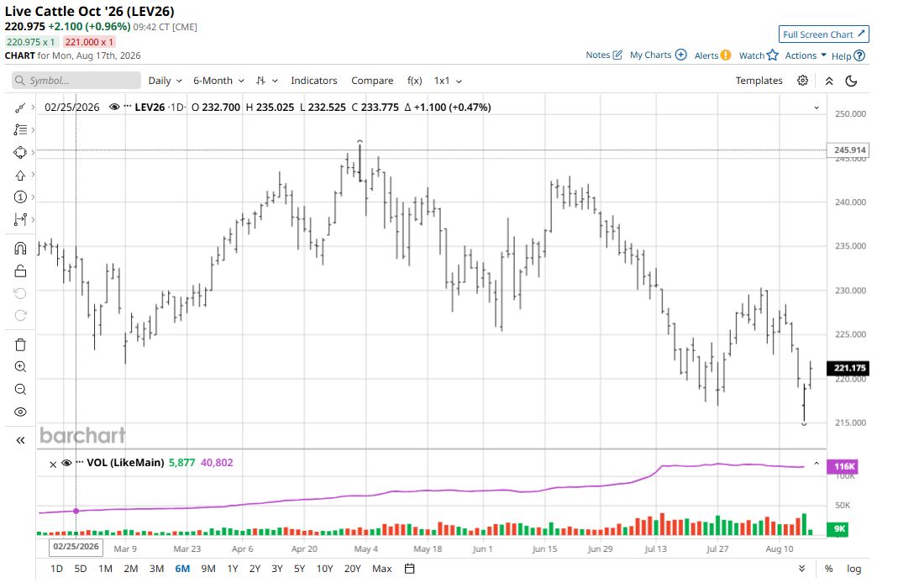The height and width of the screenshot is (588, 898).
Task: Open the date range calendar icon
Action: click(x=409, y=569)
